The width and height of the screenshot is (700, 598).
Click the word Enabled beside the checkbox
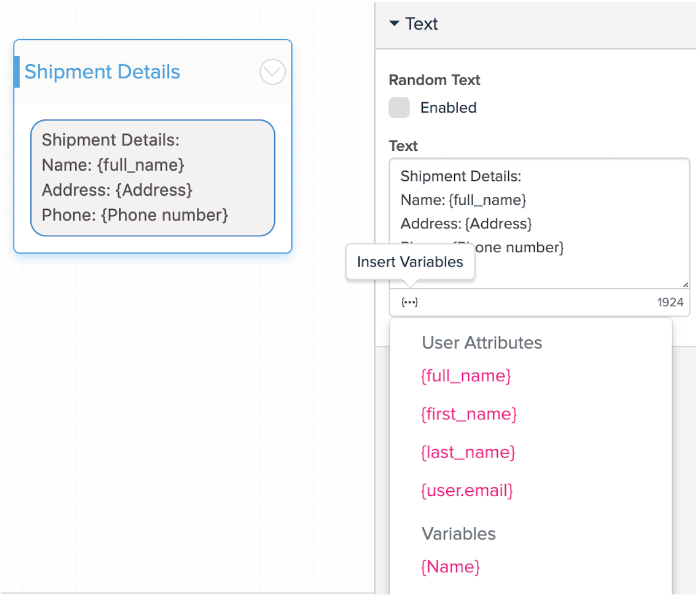pyautogui.click(x=448, y=108)
